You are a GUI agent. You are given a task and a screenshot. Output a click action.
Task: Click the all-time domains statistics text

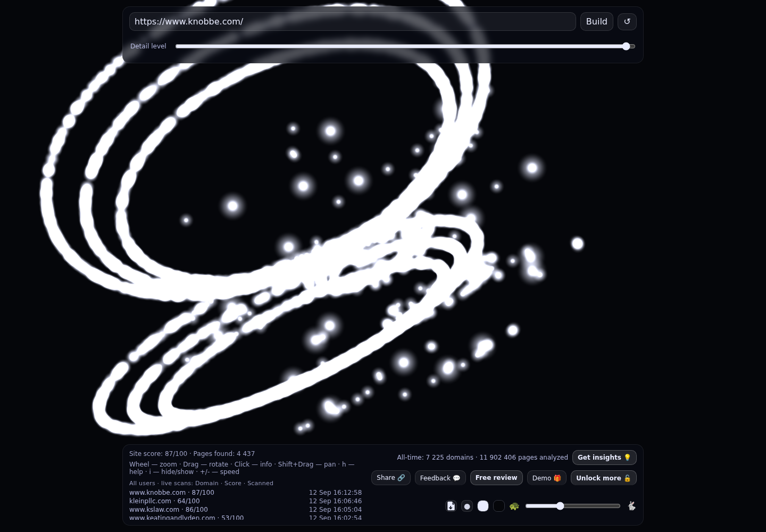[x=482, y=458]
